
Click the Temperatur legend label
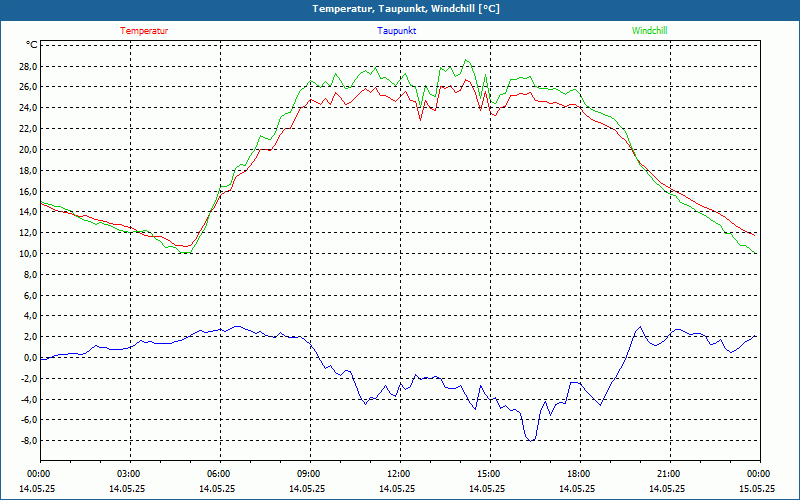(144, 30)
